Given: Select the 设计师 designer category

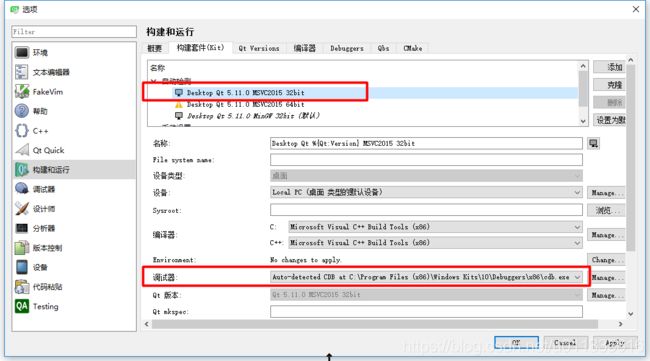Looking at the screenshot, I should click(x=74, y=208).
